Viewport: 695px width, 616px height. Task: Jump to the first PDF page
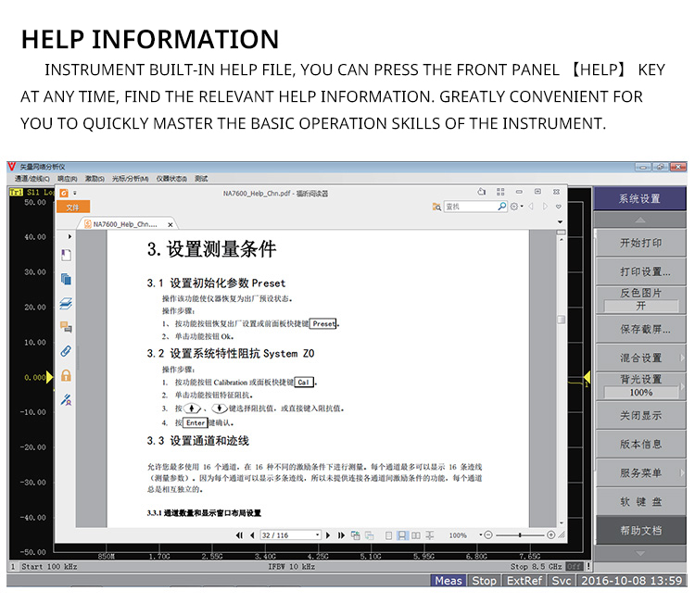[x=240, y=535]
